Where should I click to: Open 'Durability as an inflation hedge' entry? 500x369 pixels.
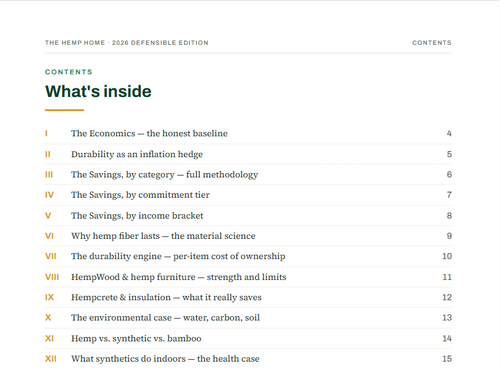[137, 154]
